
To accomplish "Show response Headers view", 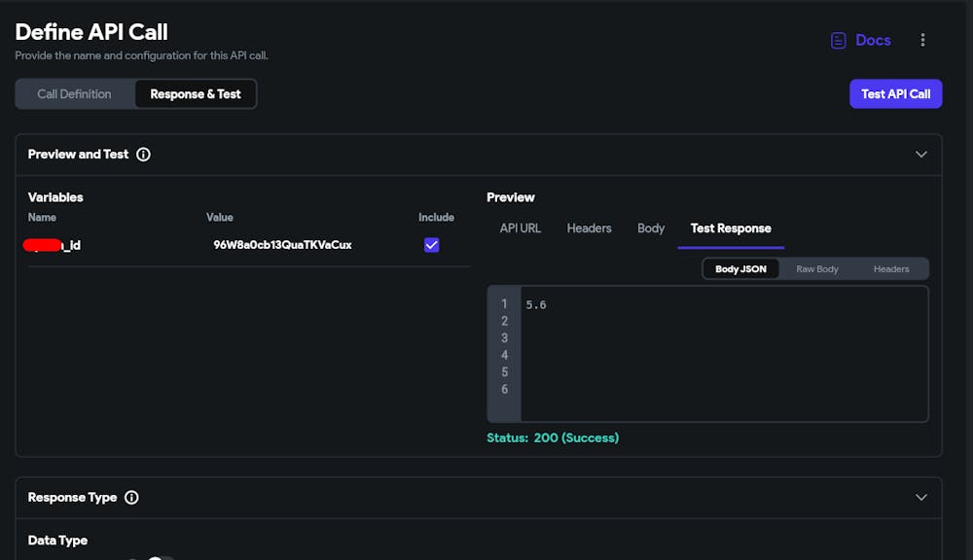I will coord(891,269).
